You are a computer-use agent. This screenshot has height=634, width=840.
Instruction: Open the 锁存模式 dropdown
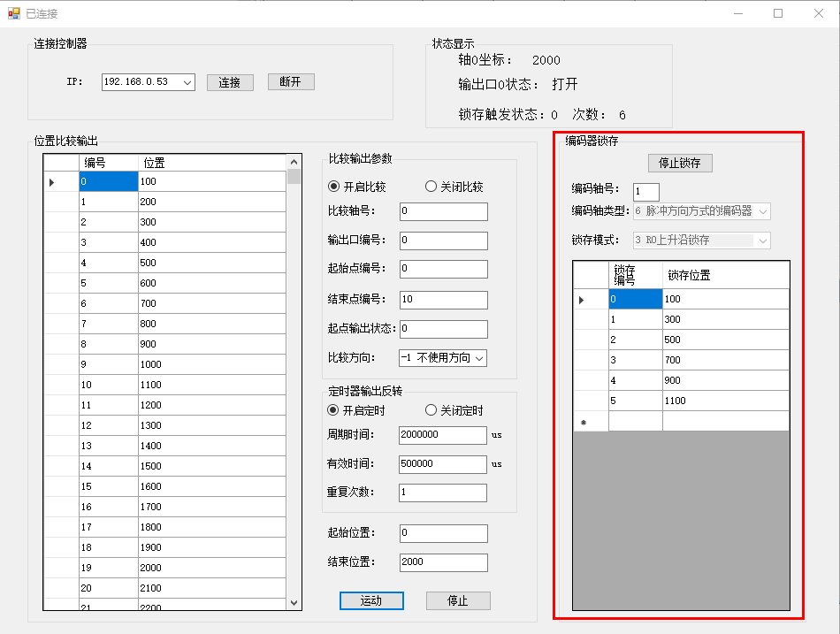(x=763, y=241)
